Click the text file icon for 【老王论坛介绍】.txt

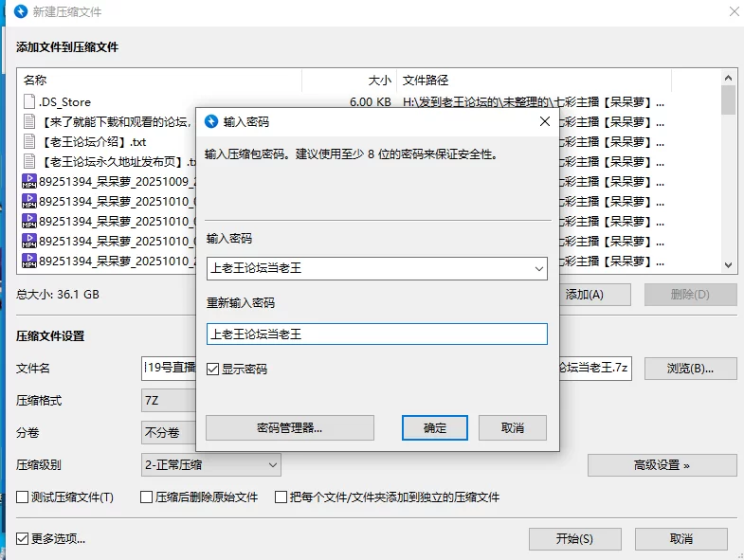pos(29,141)
